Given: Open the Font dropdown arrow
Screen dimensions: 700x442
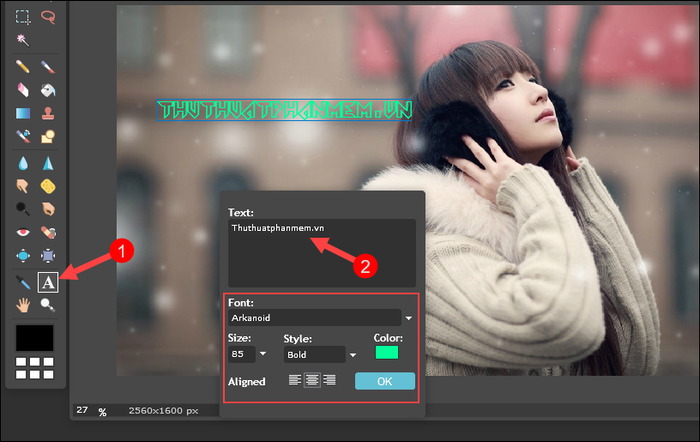Looking at the screenshot, I should pos(408,318).
